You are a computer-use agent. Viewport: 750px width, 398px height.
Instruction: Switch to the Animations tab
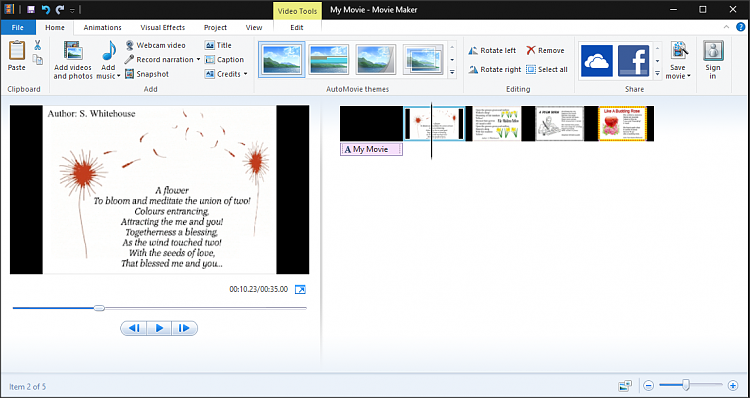pos(102,28)
